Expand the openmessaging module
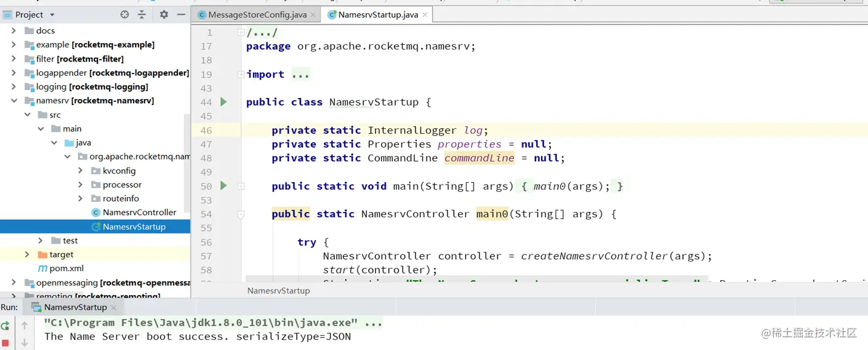868x350 pixels. (14, 283)
